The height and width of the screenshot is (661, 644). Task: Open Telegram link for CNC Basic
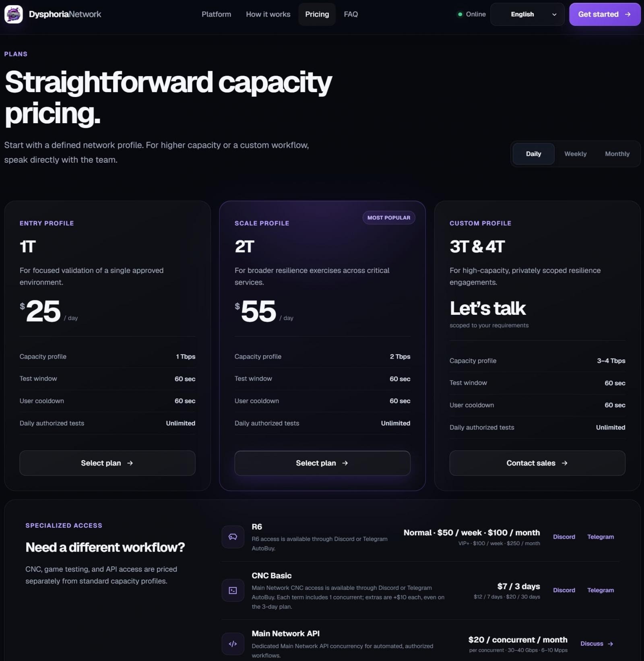tap(600, 590)
